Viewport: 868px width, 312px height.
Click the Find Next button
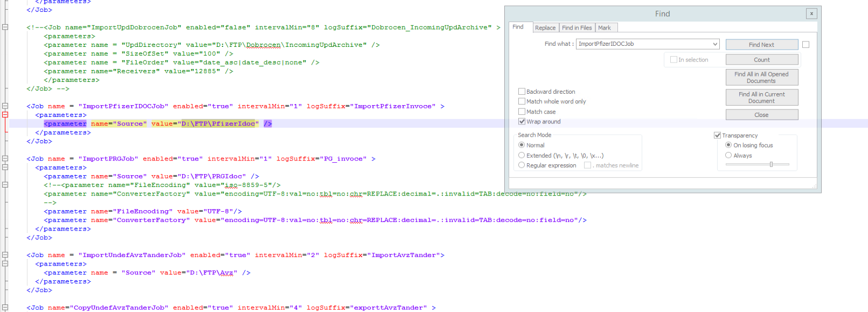(761, 45)
